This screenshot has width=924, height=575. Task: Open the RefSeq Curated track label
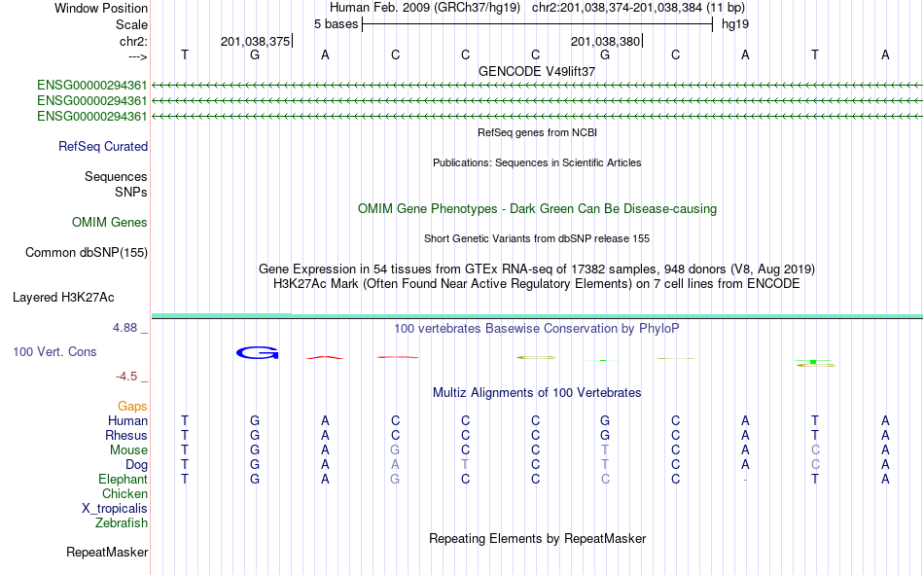(x=103, y=146)
